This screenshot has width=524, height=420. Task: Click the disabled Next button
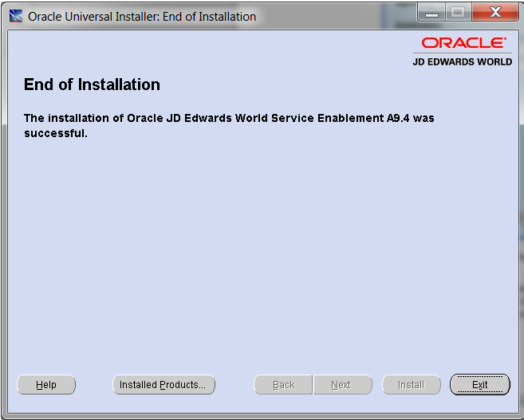click(x=342, y=385)
